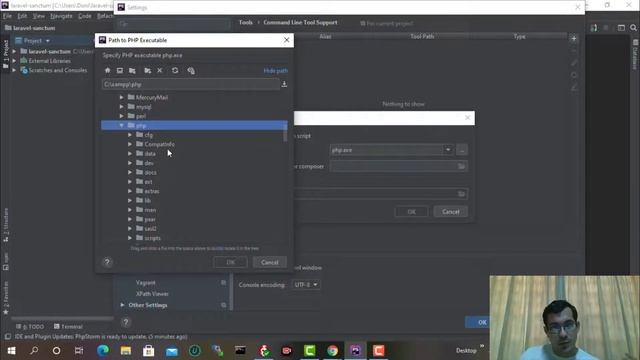Open File Explorer from the taskbar
640x360 pixels.
126,351
